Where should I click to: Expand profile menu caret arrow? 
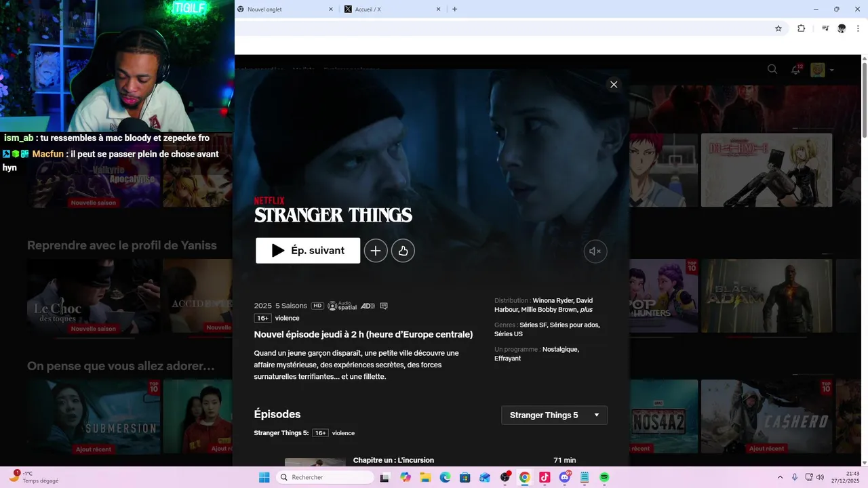(x=832, y=70)
